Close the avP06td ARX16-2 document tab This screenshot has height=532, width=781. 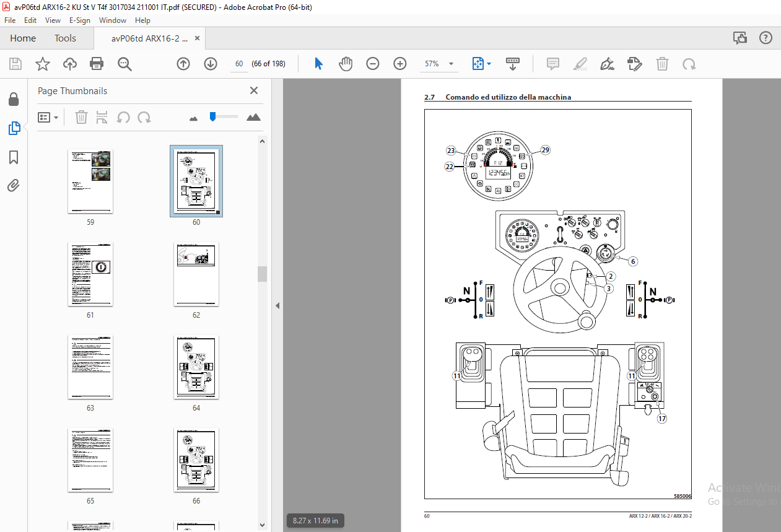[198, 38]
